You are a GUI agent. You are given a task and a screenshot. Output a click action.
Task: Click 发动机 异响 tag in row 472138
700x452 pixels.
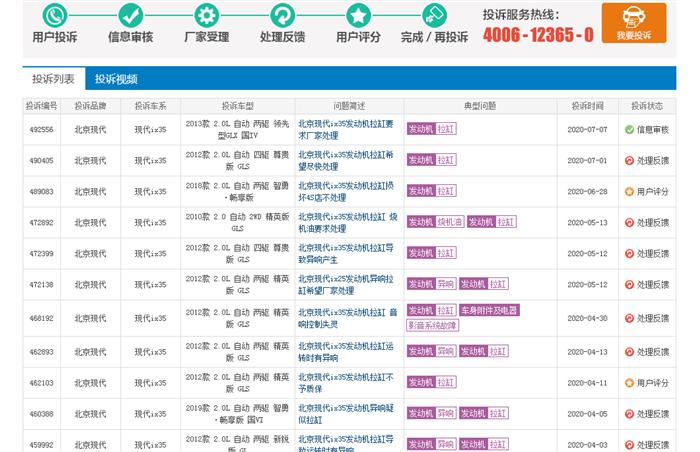coord(432,284)
